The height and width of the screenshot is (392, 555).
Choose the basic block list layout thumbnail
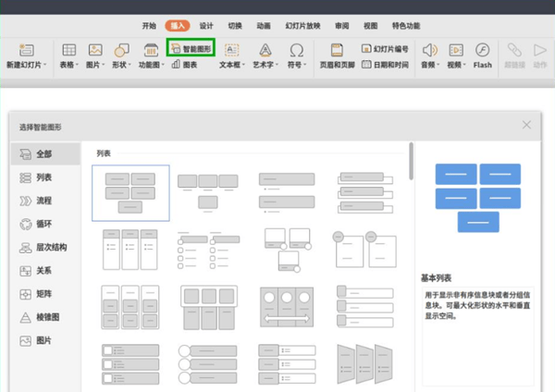click(x=130, y=193)
